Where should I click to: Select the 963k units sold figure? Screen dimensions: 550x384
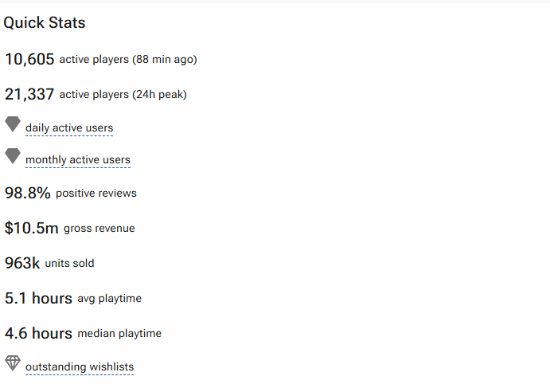point(22,263)
